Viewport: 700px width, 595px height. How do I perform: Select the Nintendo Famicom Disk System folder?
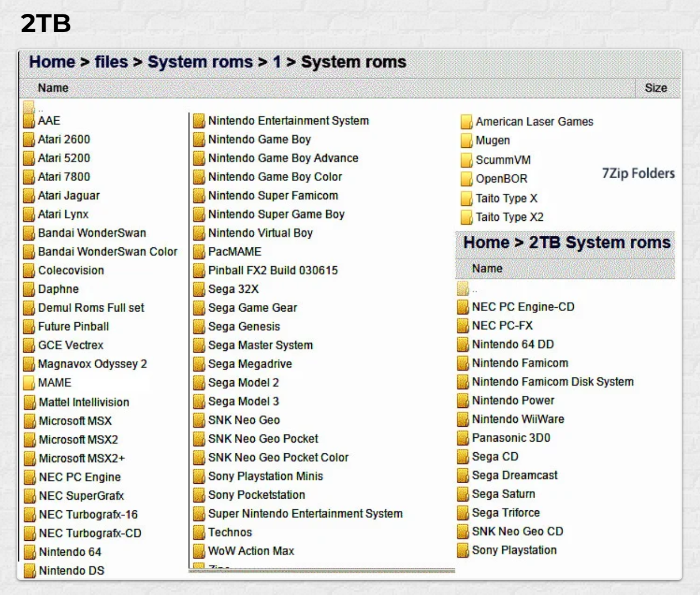pyautogui.click(x=552, y=382)
